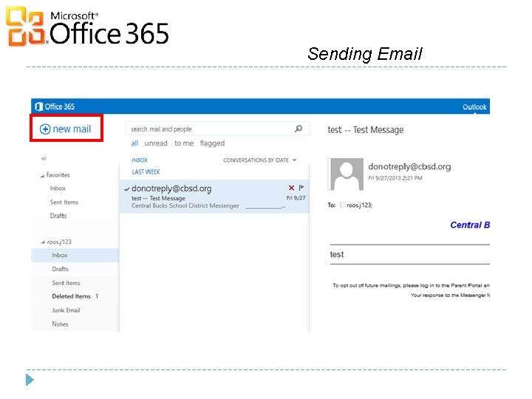Image resolution: width=532 pixels, height=399 pixels.
Task: Click sender donotreply@cbsd.org in reading pane
Action: tap(409, 166)
